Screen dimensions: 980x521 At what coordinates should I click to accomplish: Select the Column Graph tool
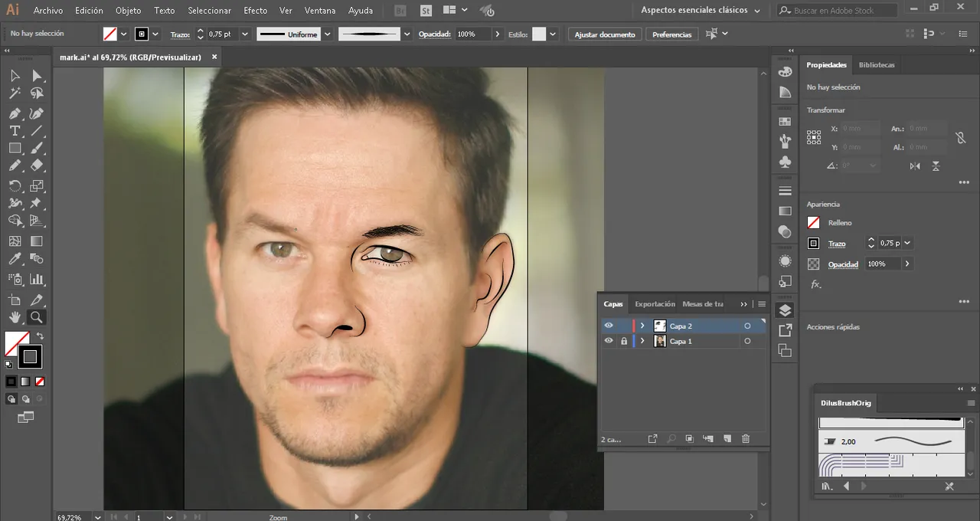click(37, 279)
